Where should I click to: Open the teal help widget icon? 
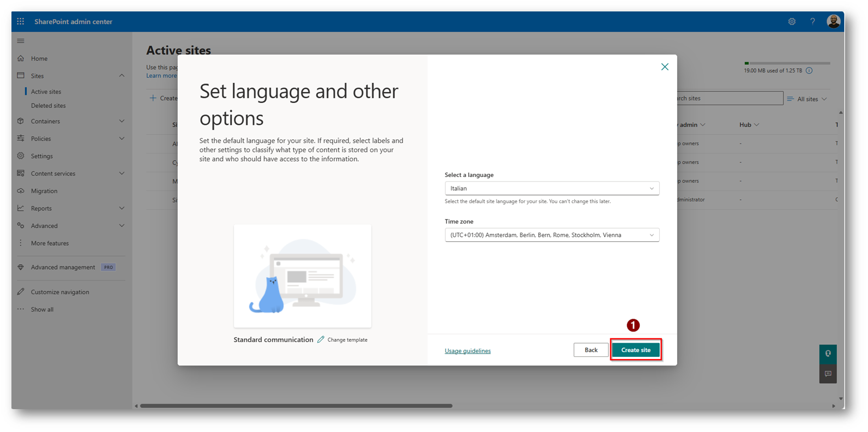pos(828,354)
